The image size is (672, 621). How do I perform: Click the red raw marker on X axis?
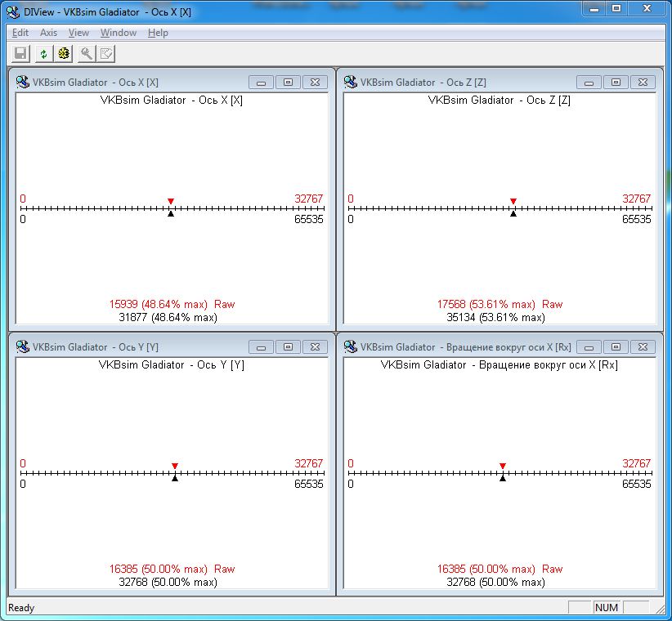tap(170, 201)
